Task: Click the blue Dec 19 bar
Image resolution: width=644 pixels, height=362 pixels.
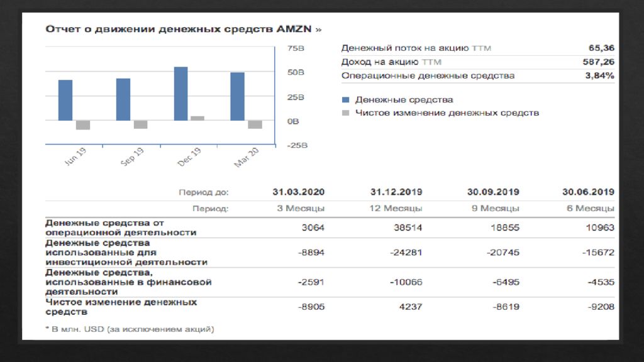Action: click(x=180, y=94)
